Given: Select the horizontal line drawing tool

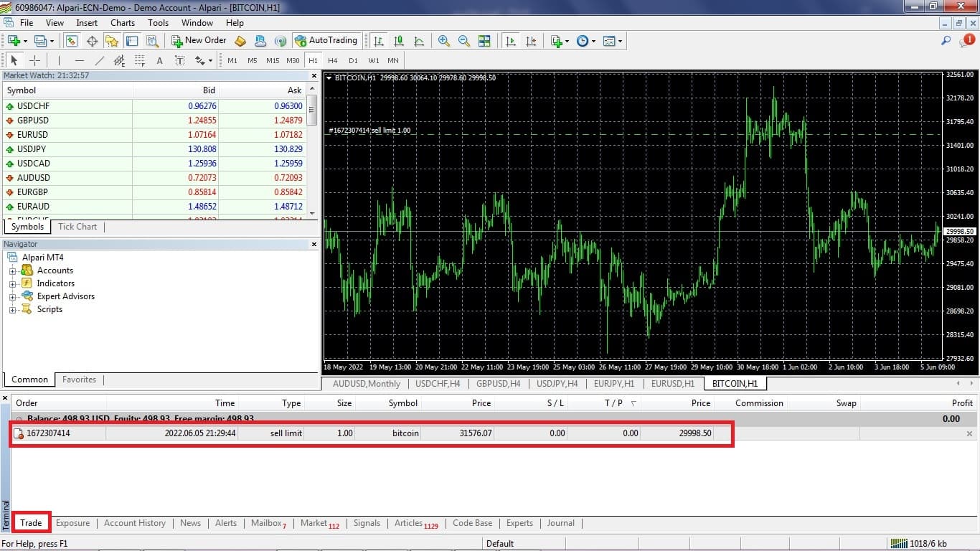Looking at the screenshot, I should point(79,61).
